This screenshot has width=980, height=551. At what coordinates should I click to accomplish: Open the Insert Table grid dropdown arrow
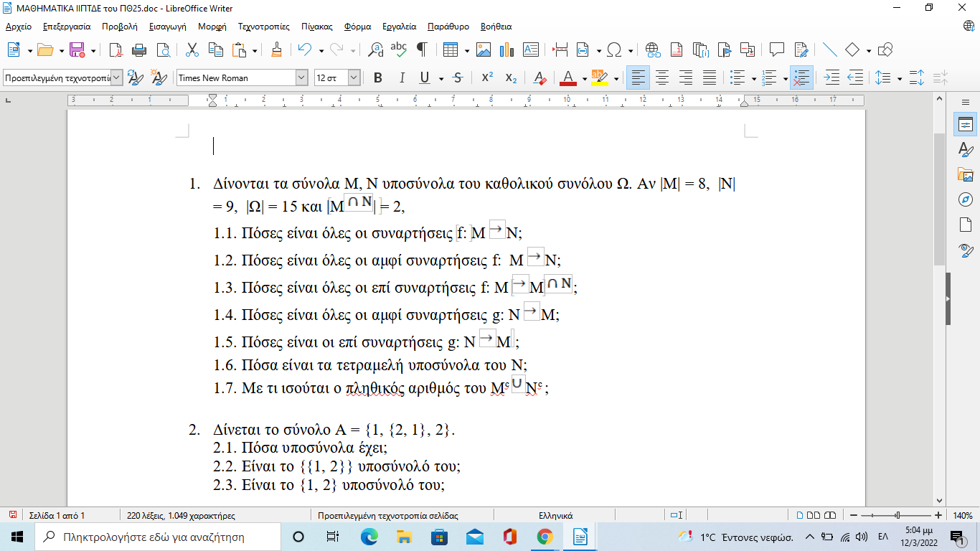tap(467, 51)
